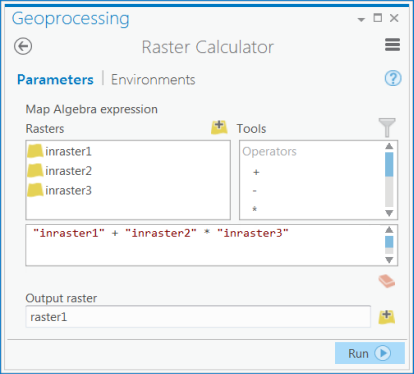Click the Run button
Image resolution: width=414 pixels, height=374 pixels.
(370, 353)
